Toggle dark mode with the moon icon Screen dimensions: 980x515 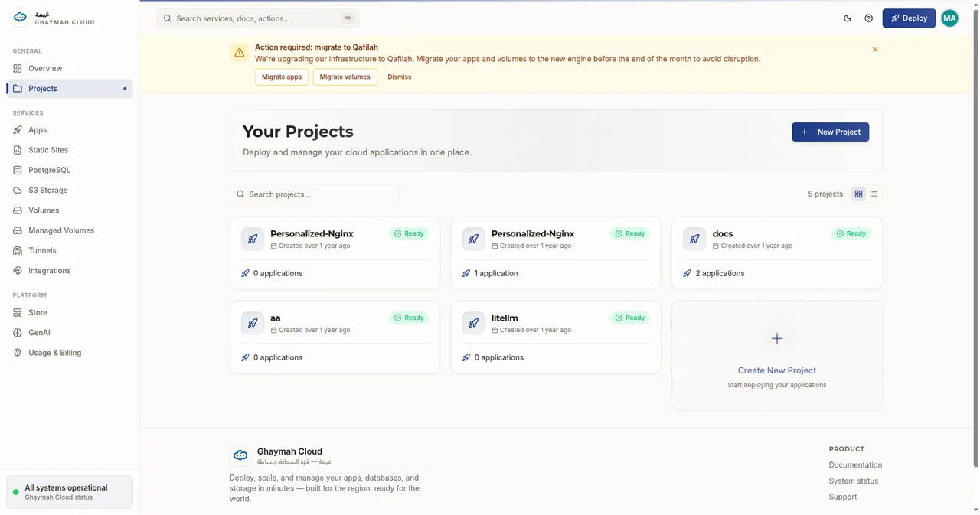tap(848, 18)
